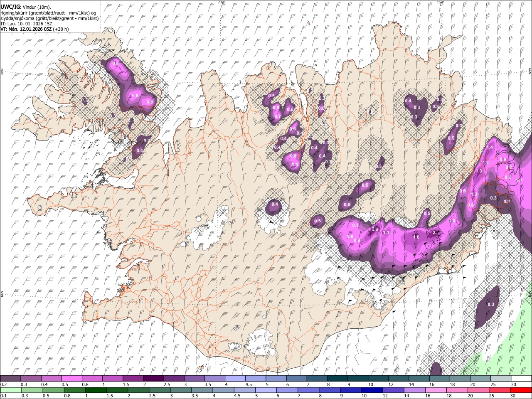Click the darkest purple top-row swatch labeled 2
Screen dimensions: 532x399
pyautogui.click(x=153, y=378)
